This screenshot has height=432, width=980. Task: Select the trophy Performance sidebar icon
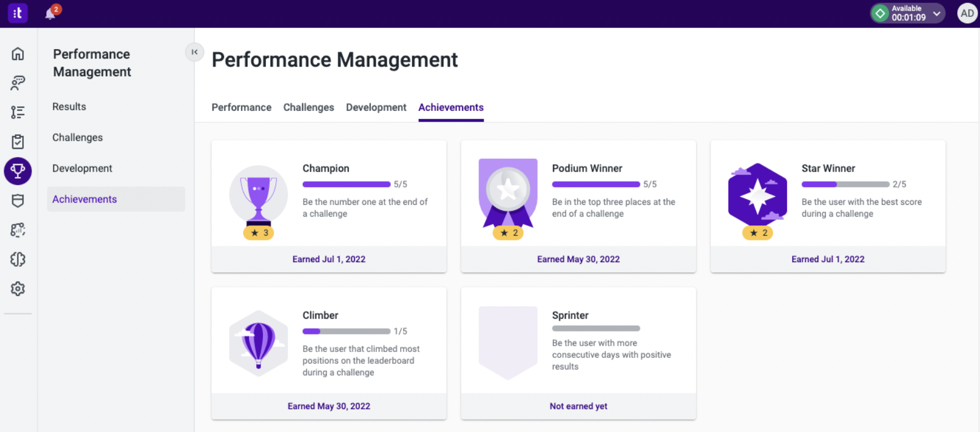coord(18,171)
